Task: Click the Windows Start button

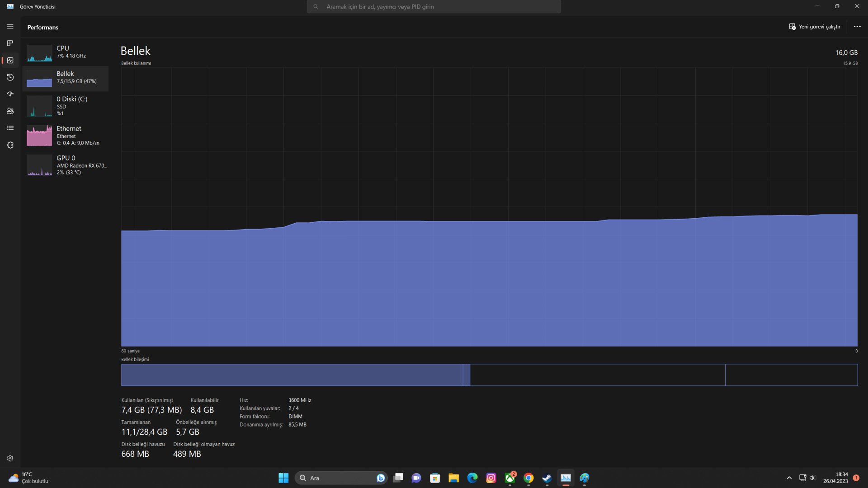Action: point(283,478)
